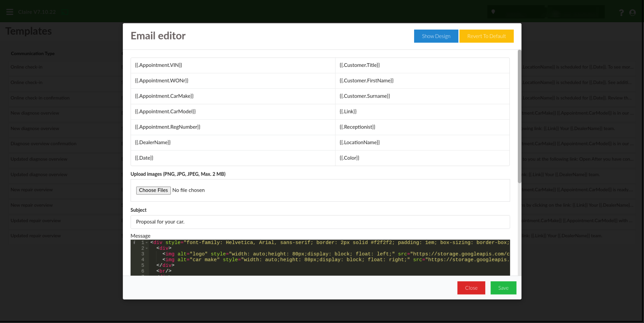
Task: Open the hamburger navigation menu
Action: click(10, 12)
